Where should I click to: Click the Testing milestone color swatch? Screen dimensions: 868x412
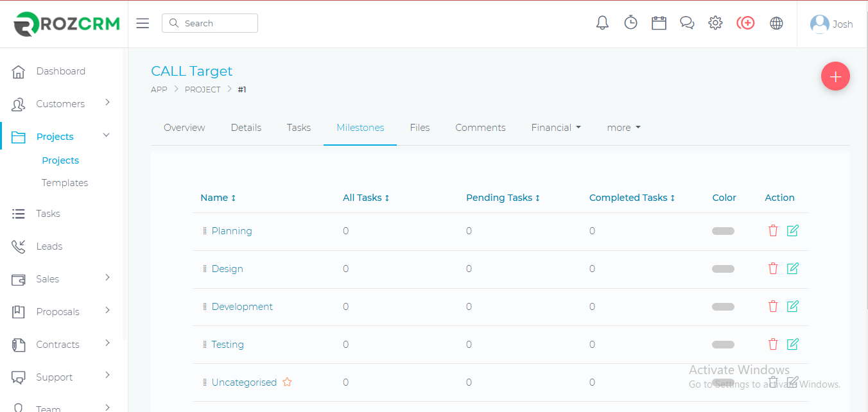[723, 345]
